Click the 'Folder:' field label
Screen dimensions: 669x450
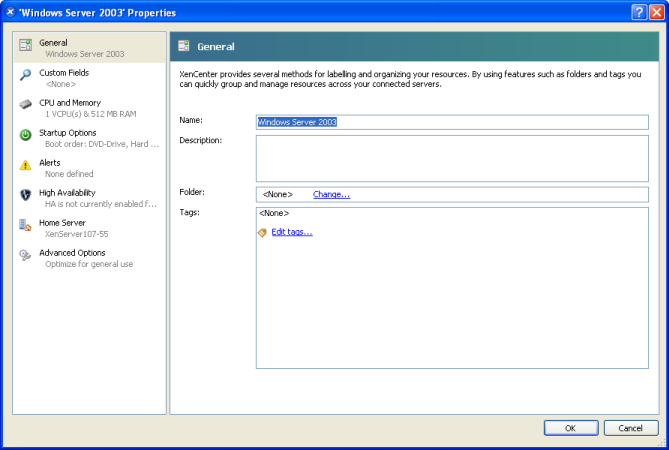(x=192, y=192)
